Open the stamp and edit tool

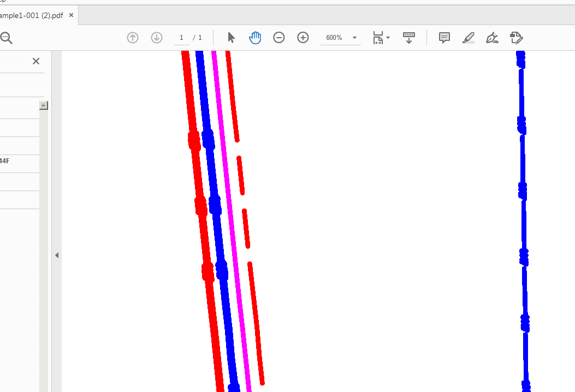coord(517,38)
